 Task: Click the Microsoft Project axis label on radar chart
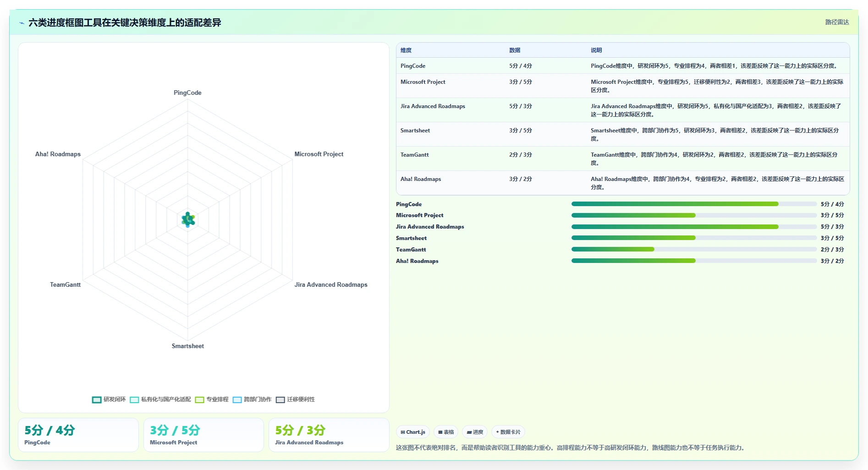[319, 154]
